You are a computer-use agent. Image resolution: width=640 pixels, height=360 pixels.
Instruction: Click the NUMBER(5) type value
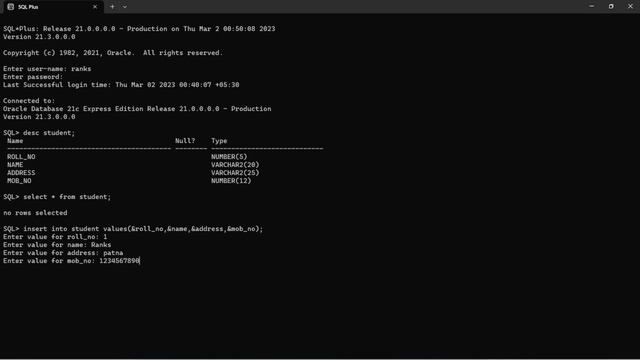pyautogui.click(x=229, y=157)
